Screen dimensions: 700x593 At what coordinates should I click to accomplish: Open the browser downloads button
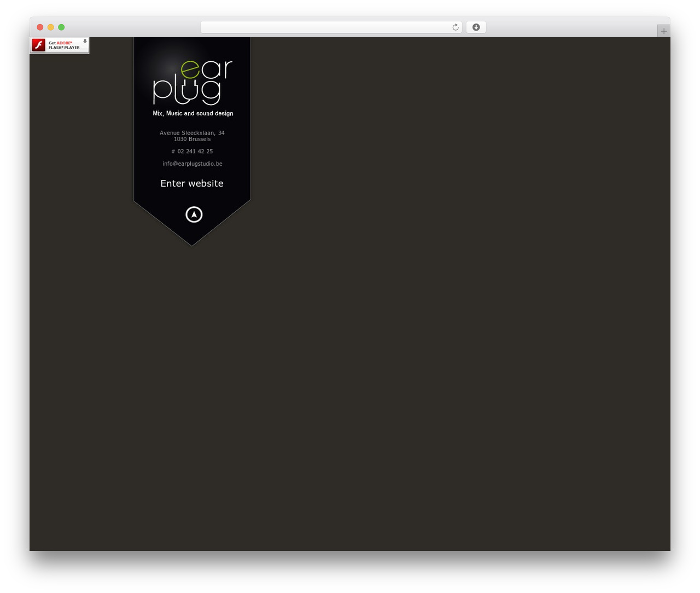click(x=476, y=27)
